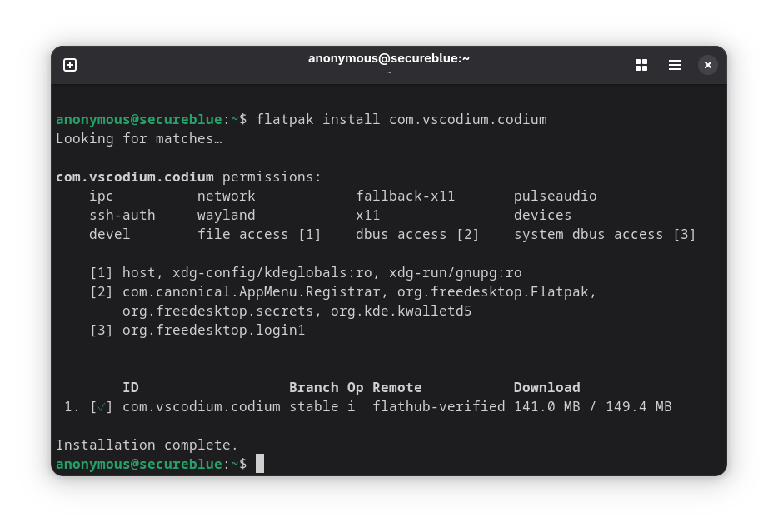Click the 'wayland' permission
The image size is (778, 532).
click(x=227, y=215)
